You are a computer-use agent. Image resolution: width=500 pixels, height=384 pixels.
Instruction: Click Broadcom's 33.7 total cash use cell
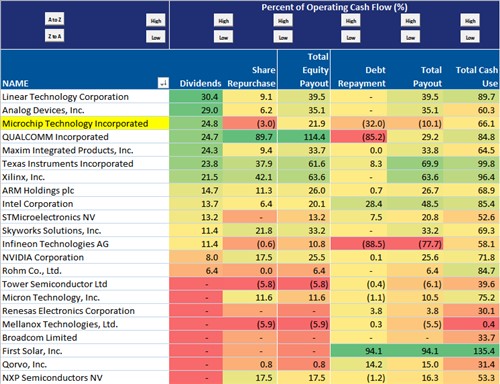click(x=472, y=337)
